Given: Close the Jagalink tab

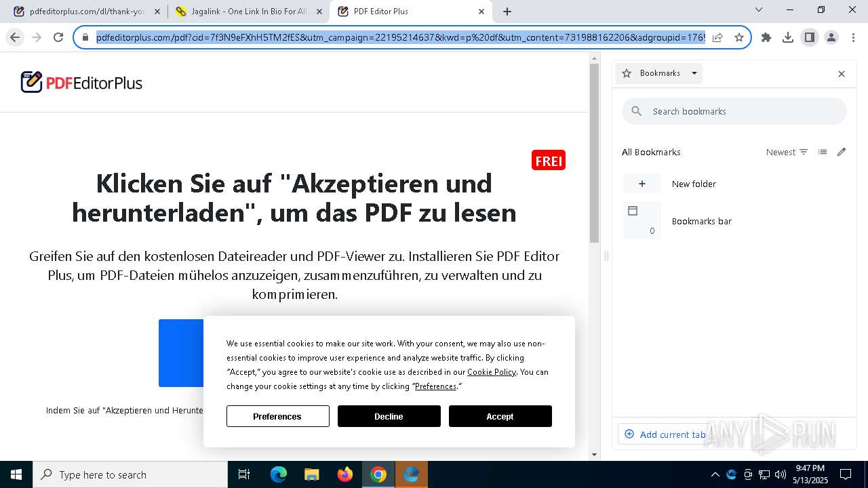Looking at the screenshot, I should click(319, 12).
